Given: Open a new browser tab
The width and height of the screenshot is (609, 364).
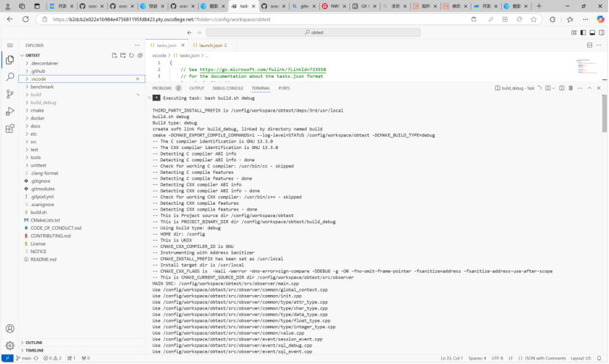Looking at the screenshot, I should 539,6.
